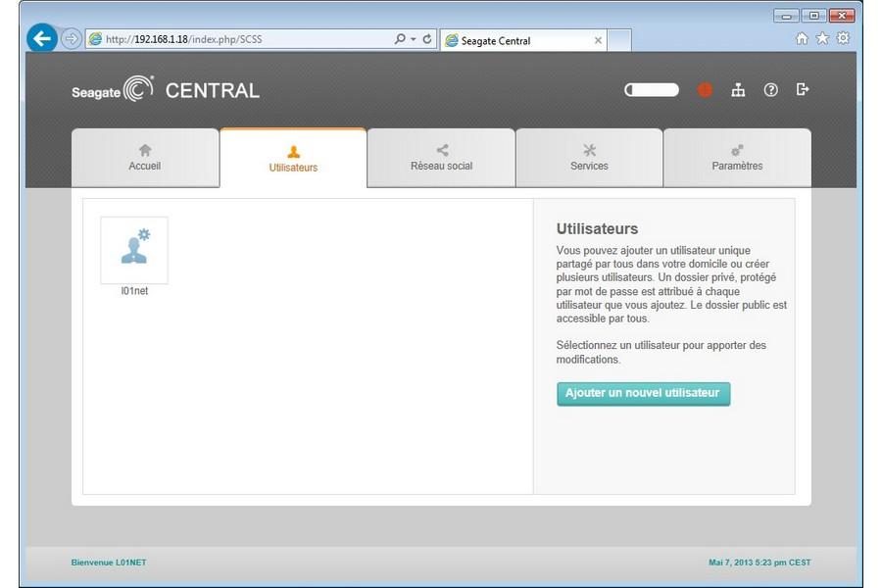Click the l01net user name label

pyautogui.click(x=134, y=291)
